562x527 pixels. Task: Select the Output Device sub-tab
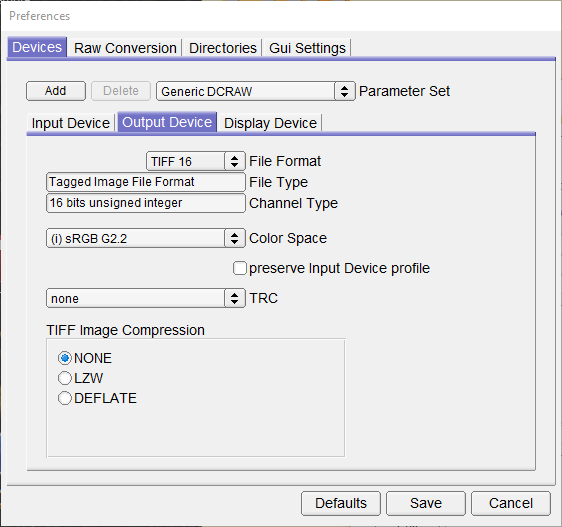pyautogui.click(x=167, y=122)
